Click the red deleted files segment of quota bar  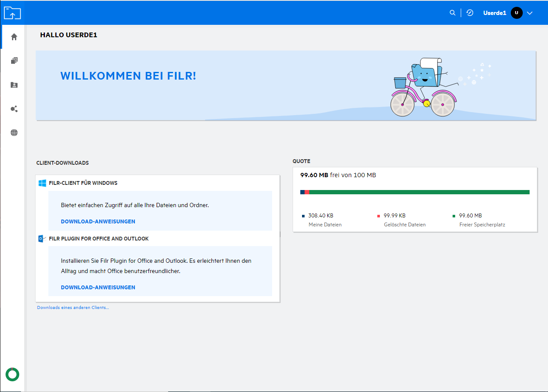[x=307, y=192]
